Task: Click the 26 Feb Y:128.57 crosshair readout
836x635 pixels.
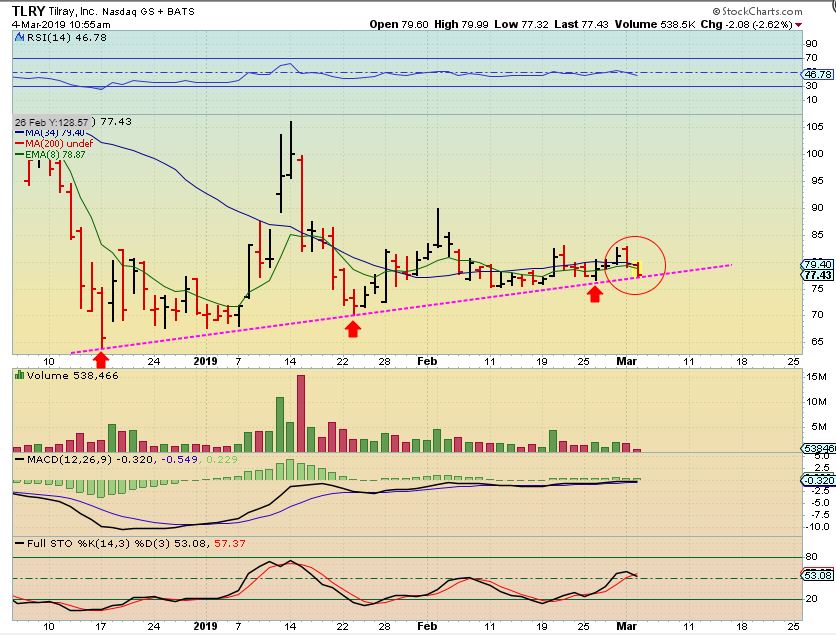Action: click(51, 122)
